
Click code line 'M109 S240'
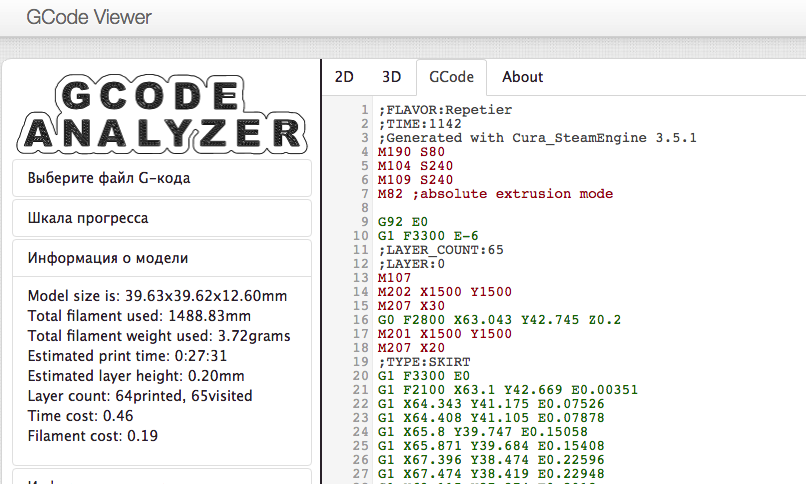415,180
